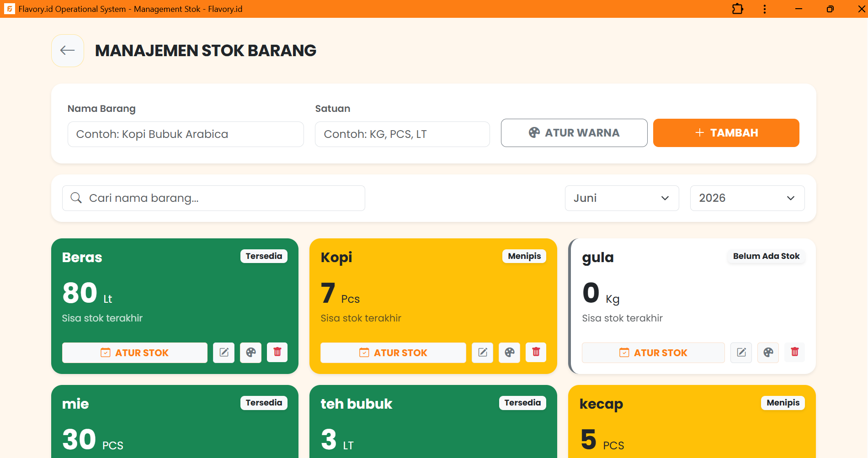868x458 pixels.
Task: Click the teh bubuk card title
Action: [x=357, y=404]
